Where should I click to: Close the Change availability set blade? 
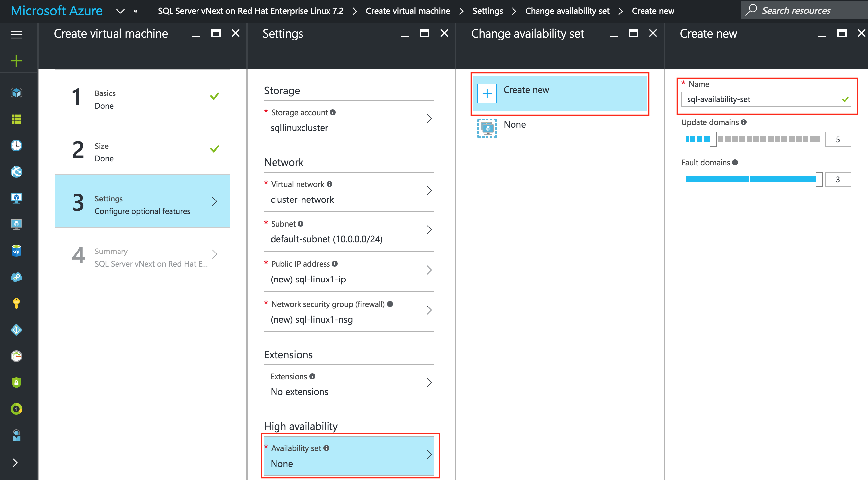coord(653,33)
